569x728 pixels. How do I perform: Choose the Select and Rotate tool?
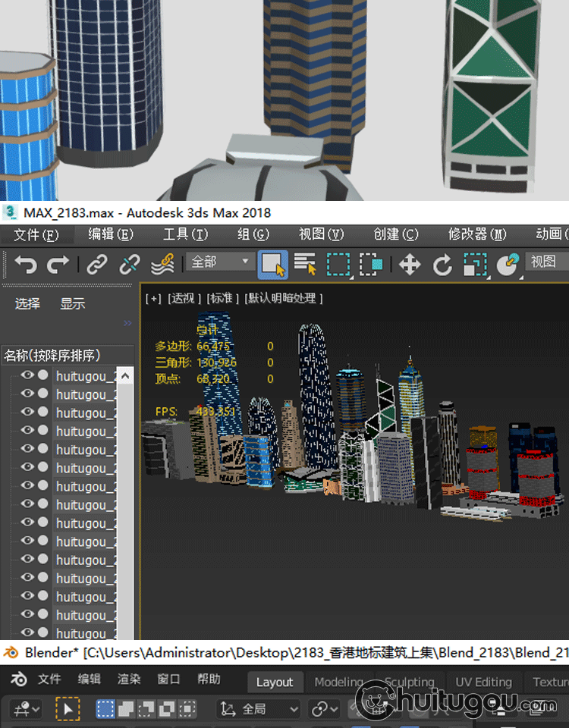pos(442,264)
